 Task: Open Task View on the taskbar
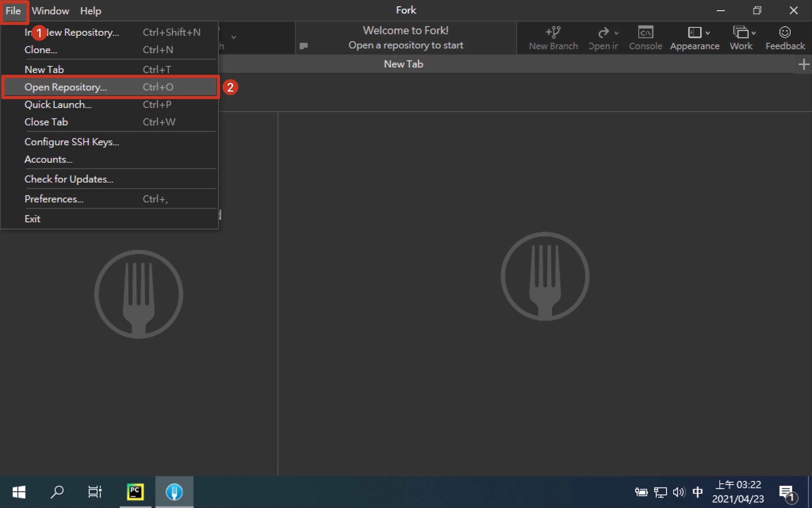click(95, 492)
